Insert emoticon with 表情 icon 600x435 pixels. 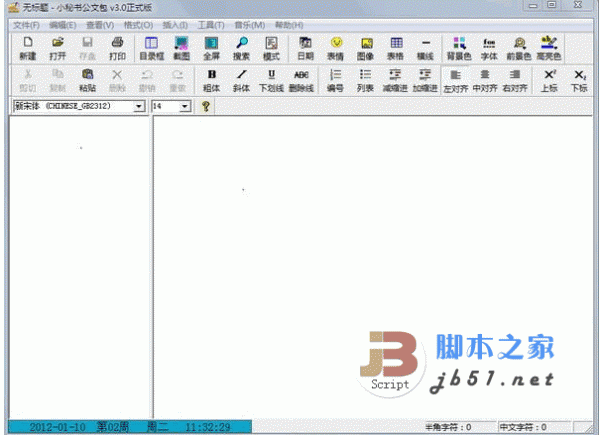click(x=336, y=48)
